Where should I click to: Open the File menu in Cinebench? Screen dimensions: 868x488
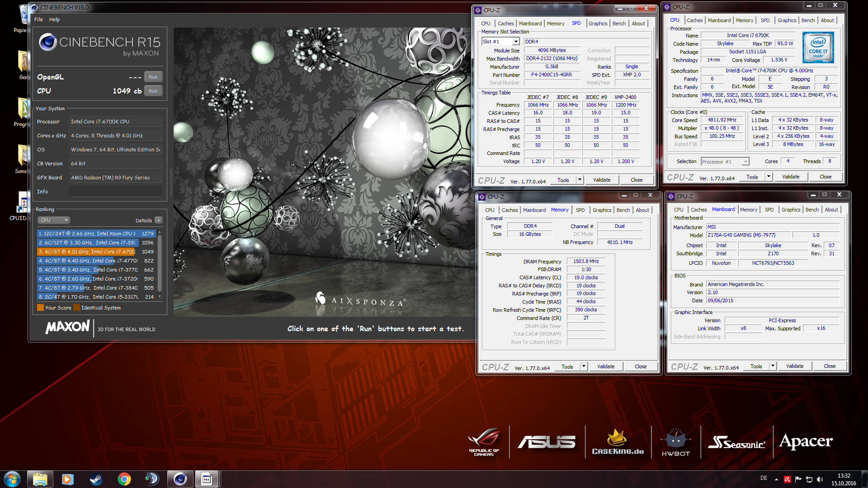(x=38, y=19)
